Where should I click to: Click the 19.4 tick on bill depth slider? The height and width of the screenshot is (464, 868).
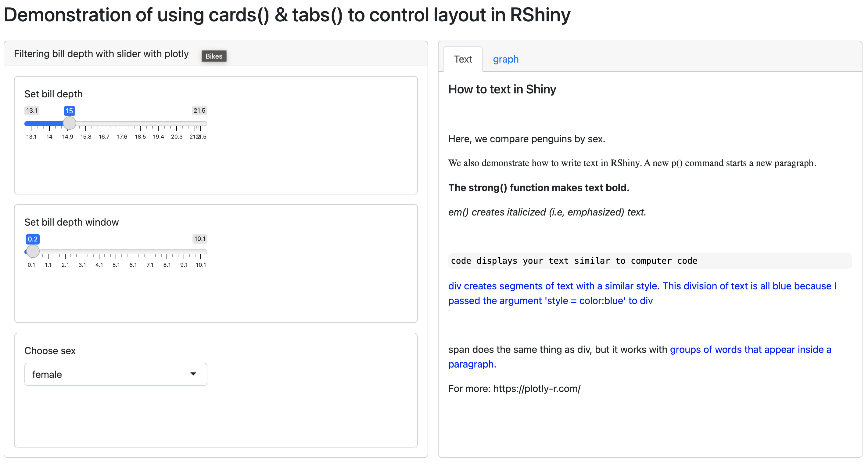click(158, 136)
